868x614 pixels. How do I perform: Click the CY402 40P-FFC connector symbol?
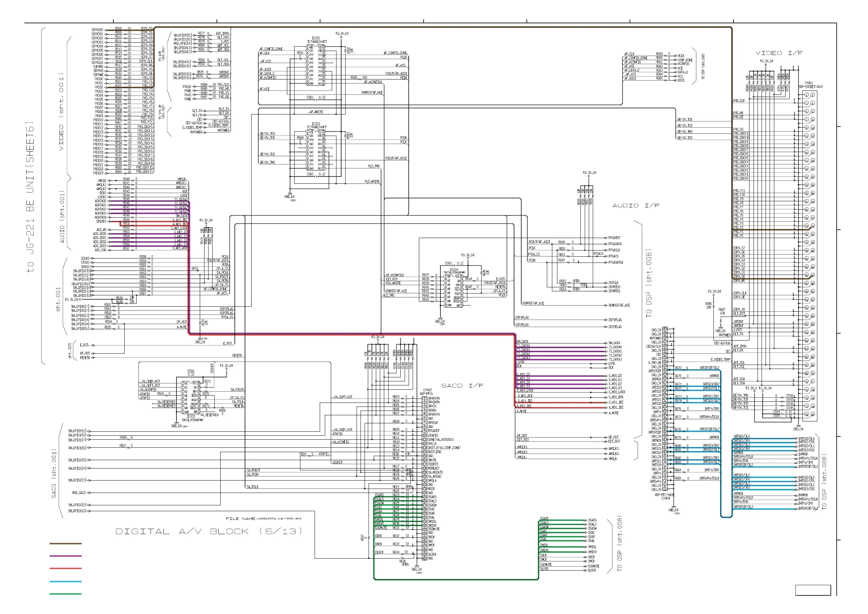425,478
